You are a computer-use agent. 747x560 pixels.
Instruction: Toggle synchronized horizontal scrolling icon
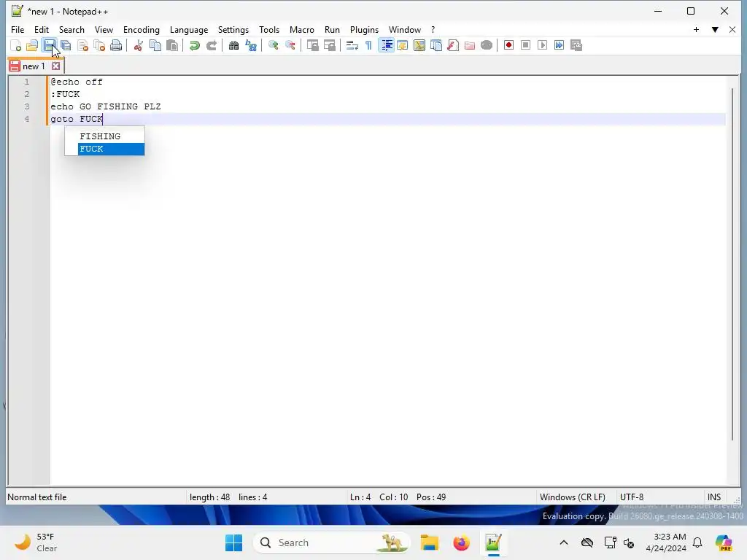pyautogui.click(x=329, y=46)
